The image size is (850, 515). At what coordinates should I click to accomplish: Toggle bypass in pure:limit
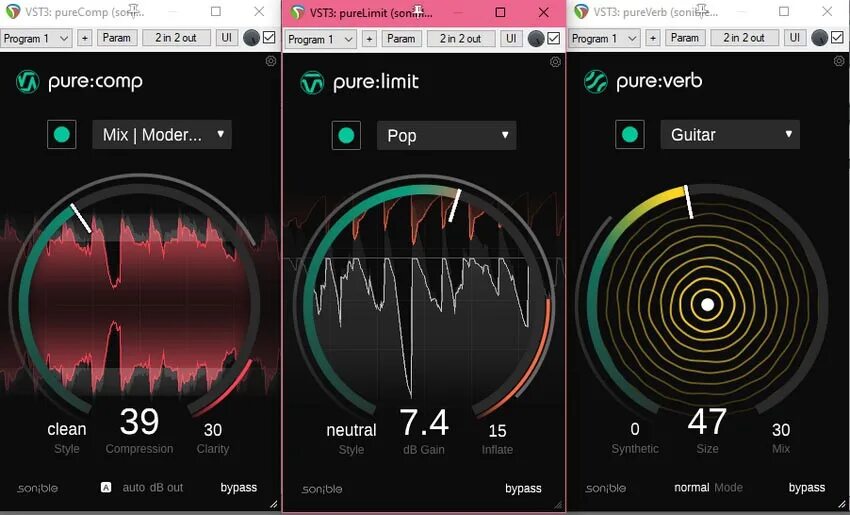tap(523, 488)
